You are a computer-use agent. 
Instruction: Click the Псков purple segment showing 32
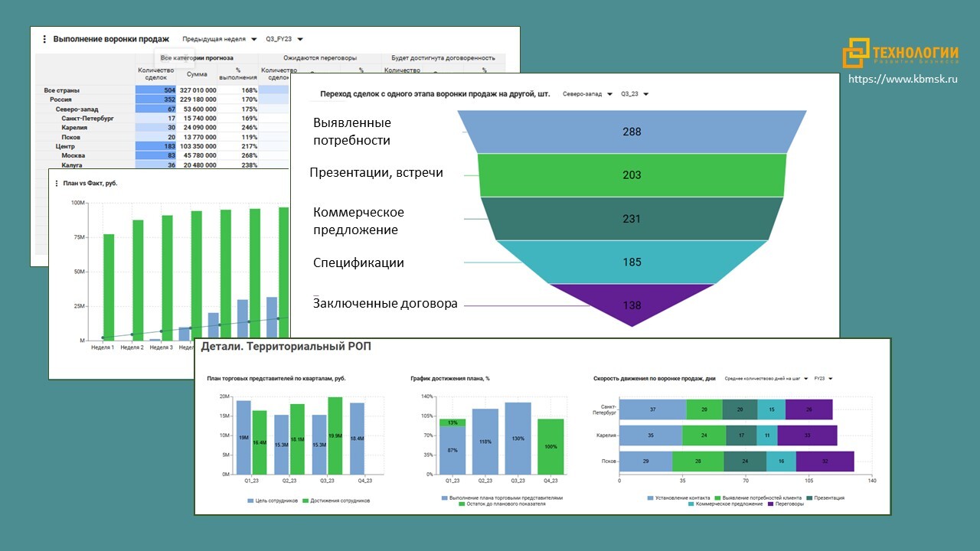[825, 461]
